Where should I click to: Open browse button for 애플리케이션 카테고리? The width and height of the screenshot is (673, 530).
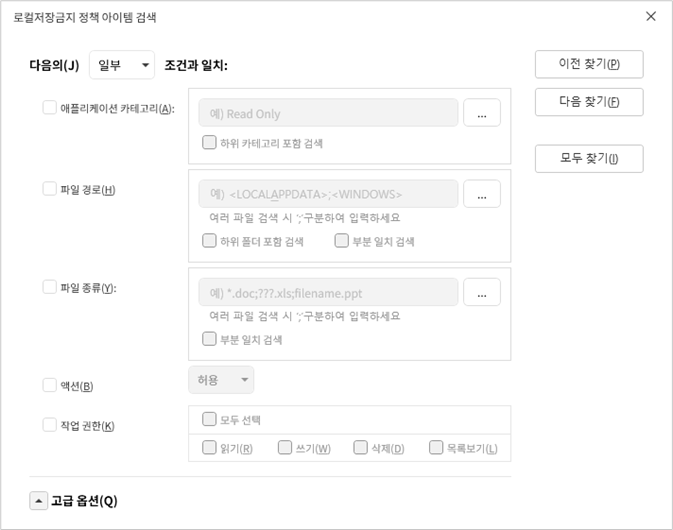pos(482,113)
